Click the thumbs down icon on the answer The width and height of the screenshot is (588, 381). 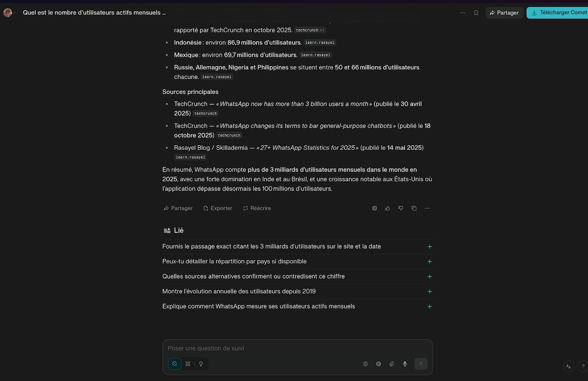pos(401,208)
